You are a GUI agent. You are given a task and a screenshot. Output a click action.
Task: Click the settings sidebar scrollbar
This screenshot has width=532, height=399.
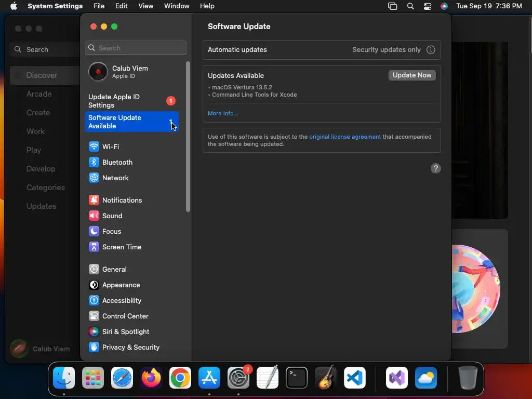[188, 137]
